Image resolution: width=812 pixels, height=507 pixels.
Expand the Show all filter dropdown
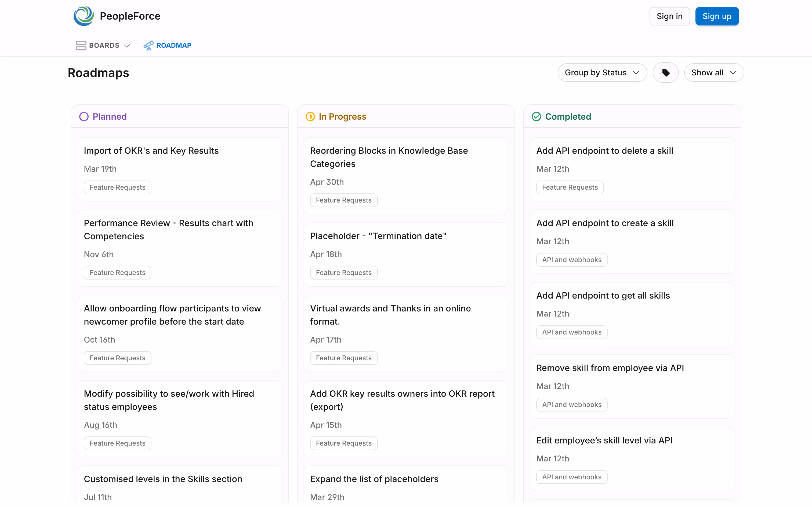(x=714, y=73)
